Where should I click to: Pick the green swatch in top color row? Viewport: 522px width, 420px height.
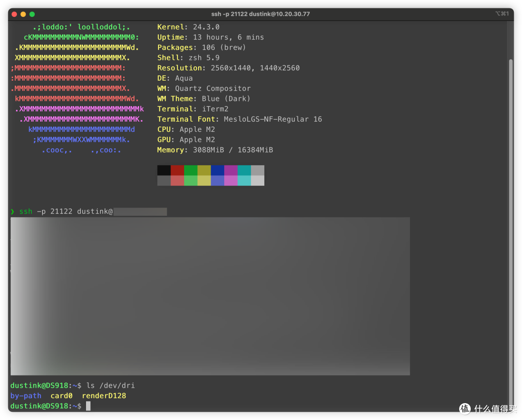191,170
